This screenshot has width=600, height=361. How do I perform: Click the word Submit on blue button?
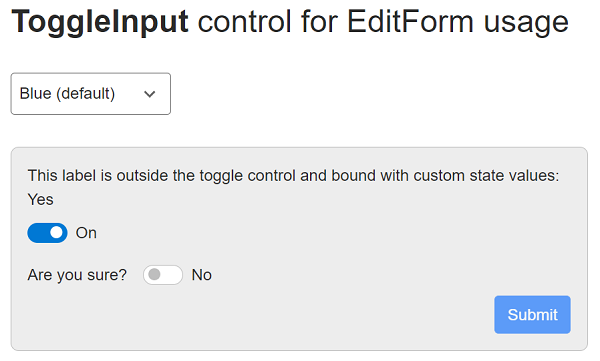[x=532, y=315]
